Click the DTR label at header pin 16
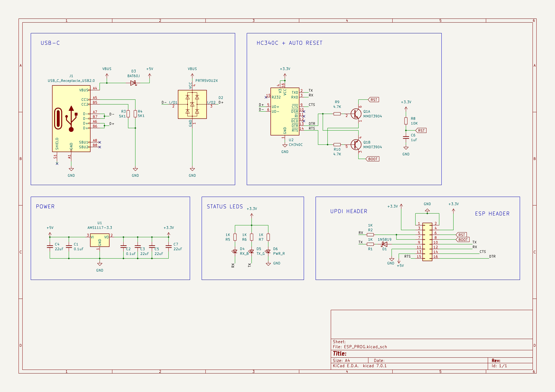 [492, 256]
